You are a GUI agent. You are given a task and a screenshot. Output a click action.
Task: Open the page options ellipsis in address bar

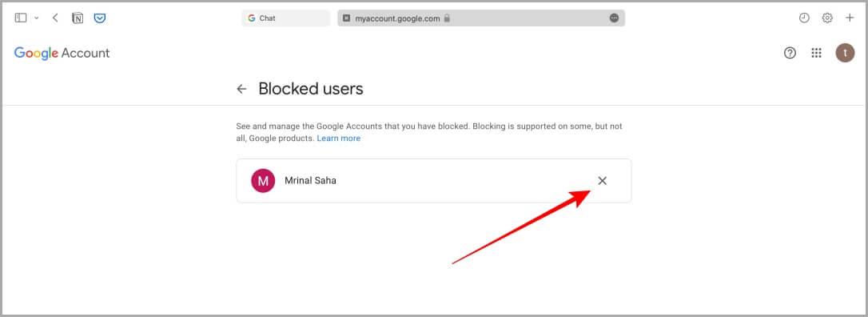[614, 18]
